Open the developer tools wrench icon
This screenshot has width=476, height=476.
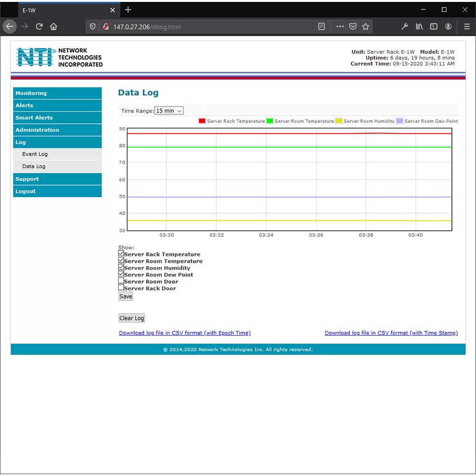[404, 27]
